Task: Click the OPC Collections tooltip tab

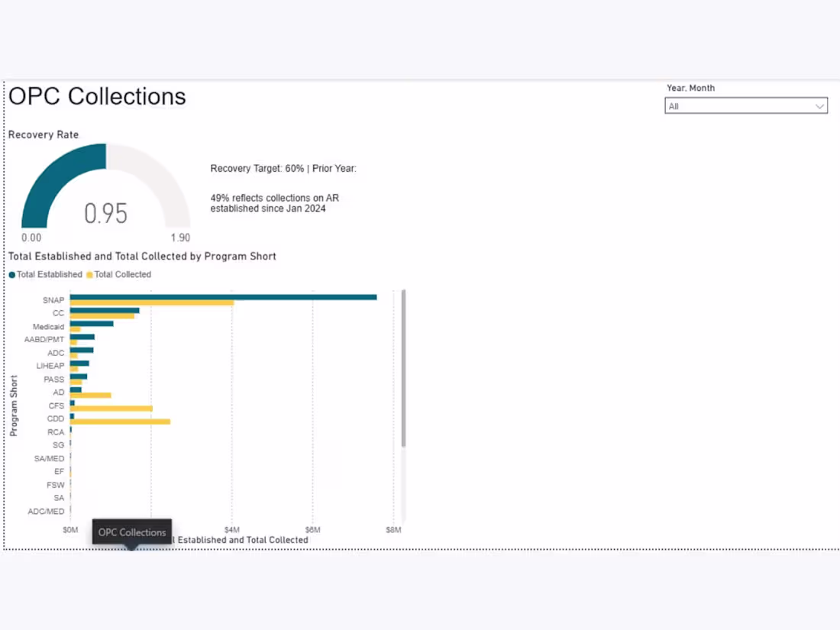Action: pos(132,532)
